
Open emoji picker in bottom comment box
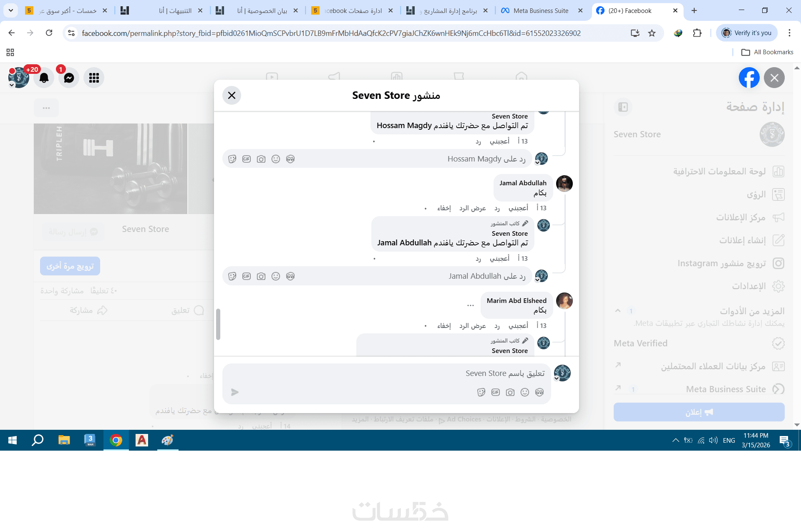tap(524, 392)
